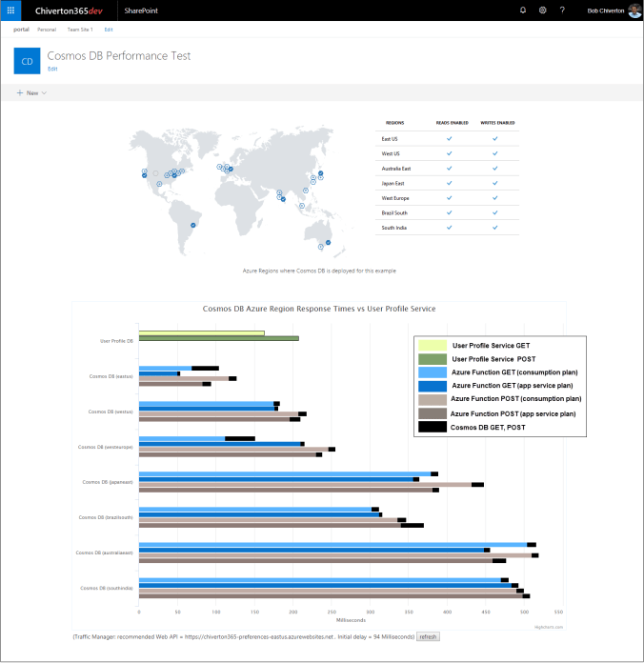Click Cosmos DB (westeurope) axis label
This screenshot has width=644, height=663.
pyautogui.click(x=106, y=447)
